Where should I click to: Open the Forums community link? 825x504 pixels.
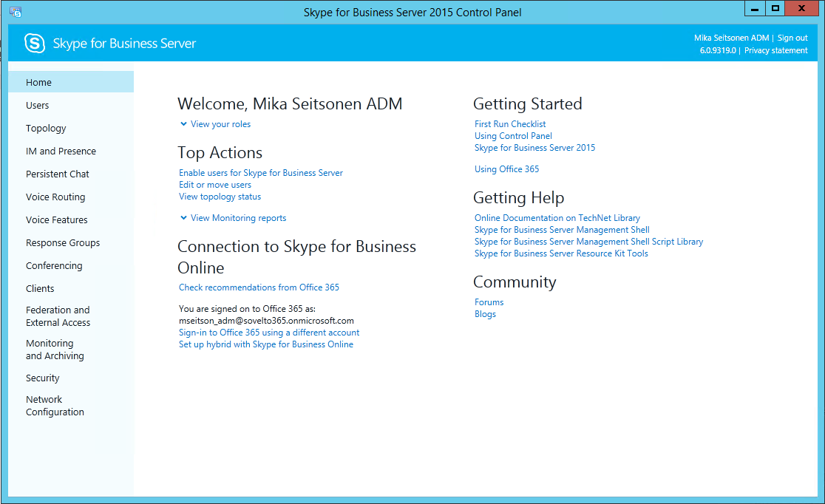tap(489, 302)
